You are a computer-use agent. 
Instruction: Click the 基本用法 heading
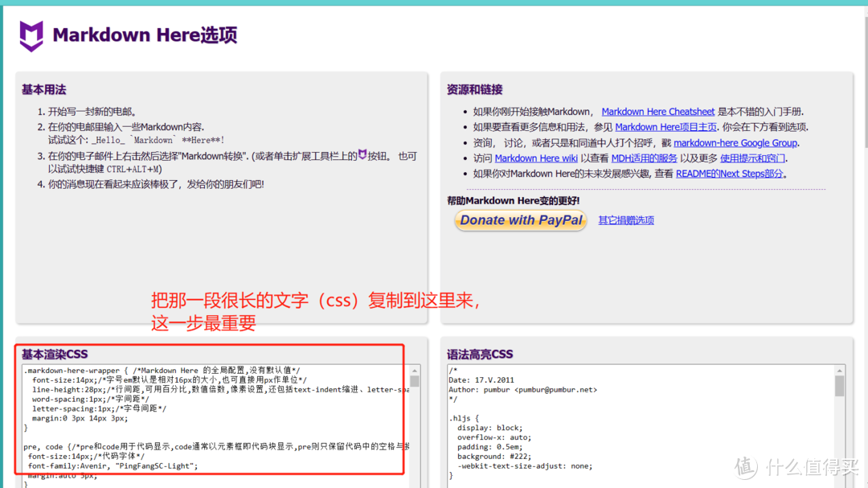click(x=43, y=90)
